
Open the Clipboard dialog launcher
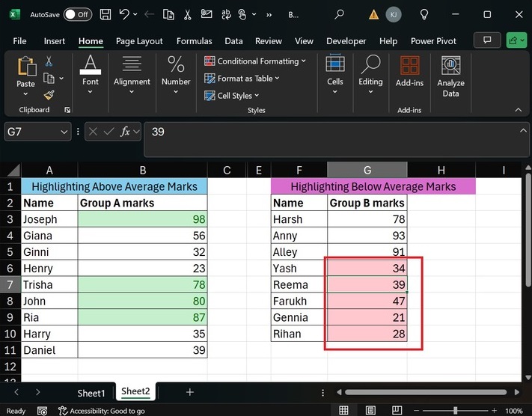(67, 109)
